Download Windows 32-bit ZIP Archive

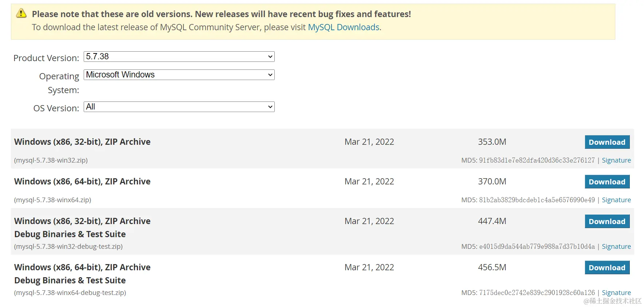[607, 142]
